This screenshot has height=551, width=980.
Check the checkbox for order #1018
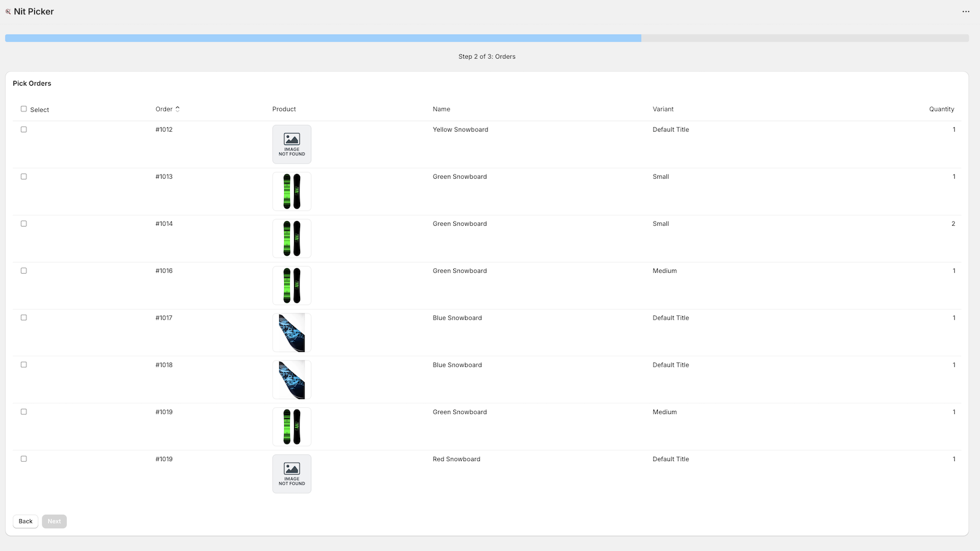(24, 364)
